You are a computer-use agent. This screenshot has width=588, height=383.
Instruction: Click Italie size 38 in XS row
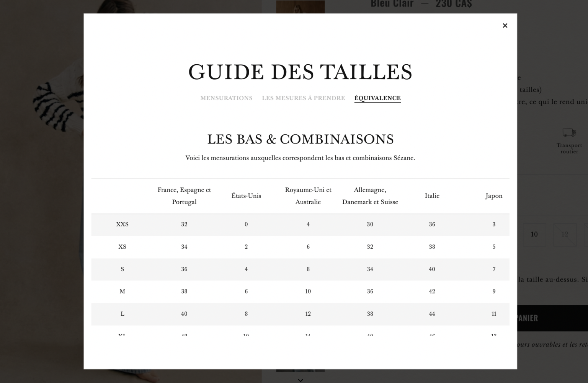(x=432, y=247)
